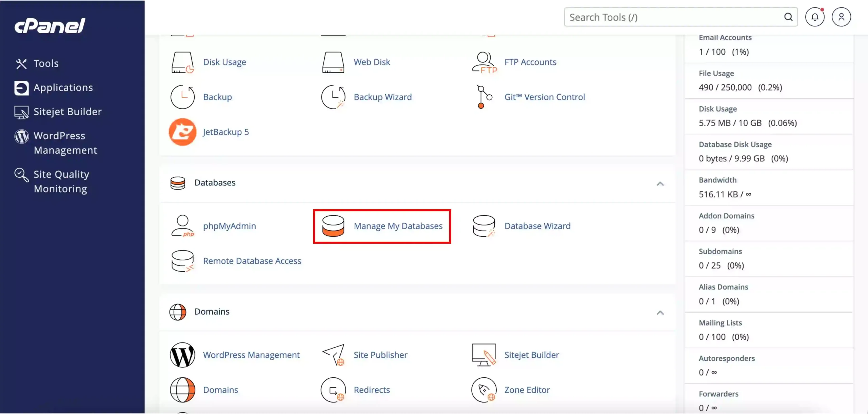
Task: Click the search magnifier icon
Action: tap(788, 17)
